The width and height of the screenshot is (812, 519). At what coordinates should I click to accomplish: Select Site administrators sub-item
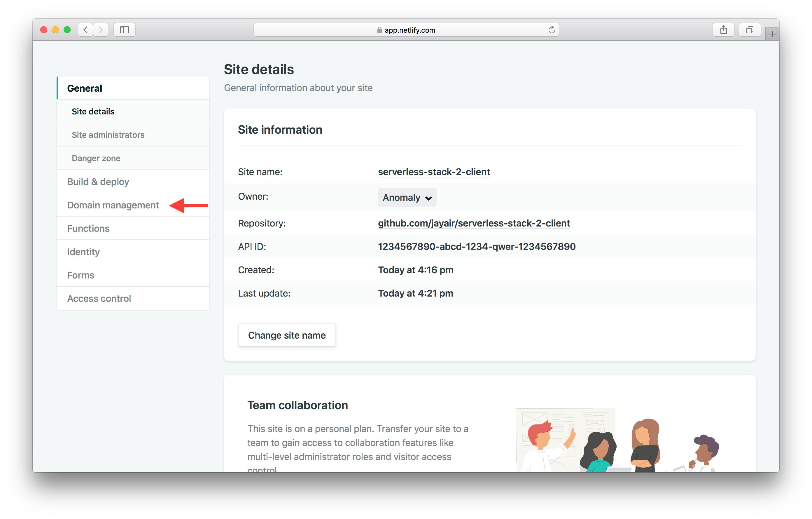(x=108, y=135)
